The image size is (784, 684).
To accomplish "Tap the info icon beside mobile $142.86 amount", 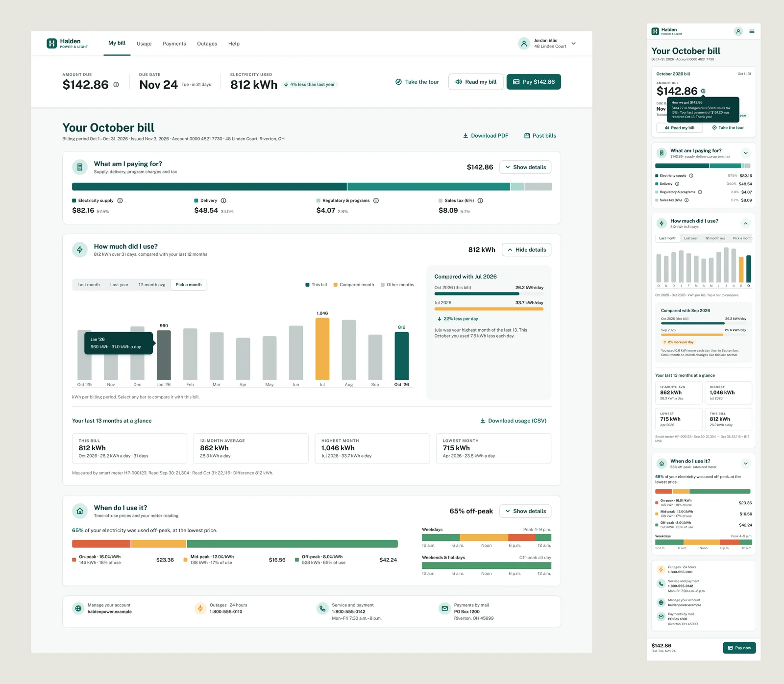I will tap(703, 91).
